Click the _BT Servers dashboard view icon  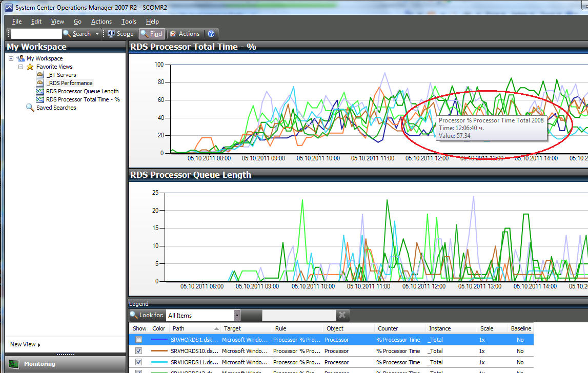click(40, 75)
